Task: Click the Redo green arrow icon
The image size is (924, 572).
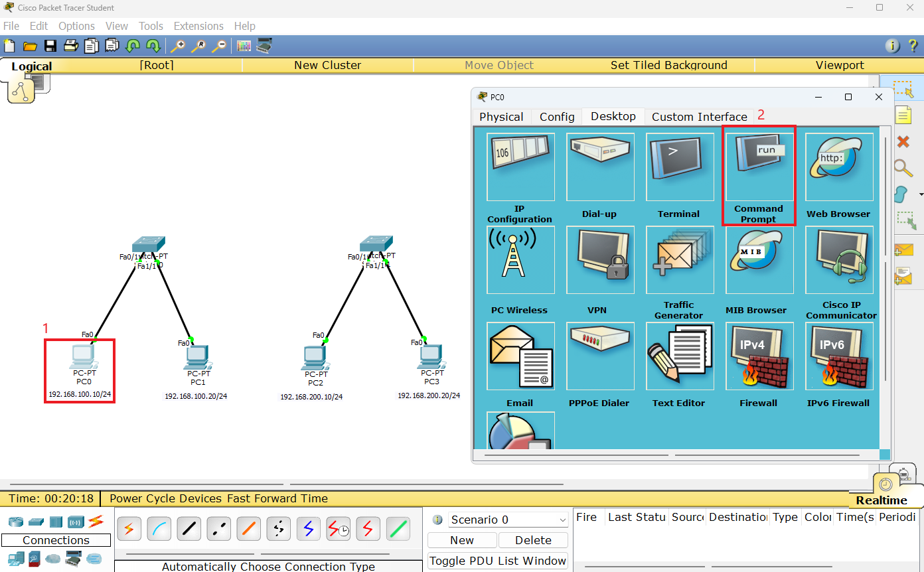Action: 153,46
